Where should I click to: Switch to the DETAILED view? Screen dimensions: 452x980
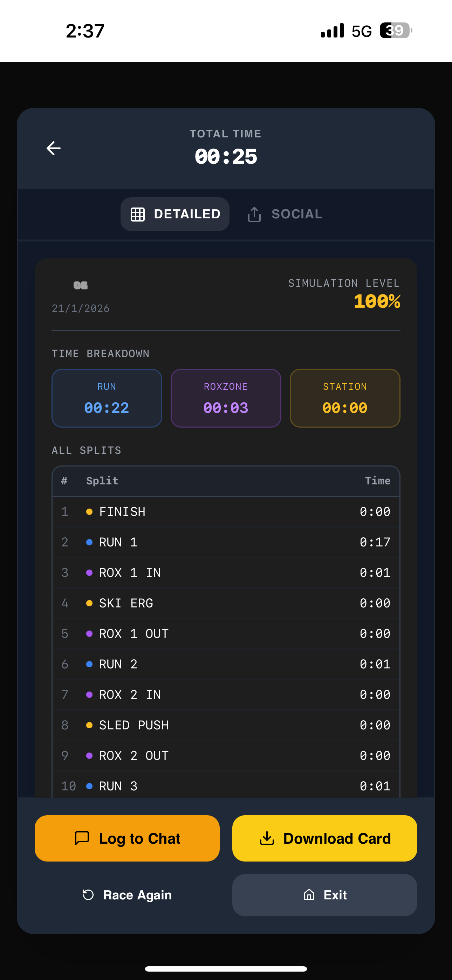click(x=175, y=214)
